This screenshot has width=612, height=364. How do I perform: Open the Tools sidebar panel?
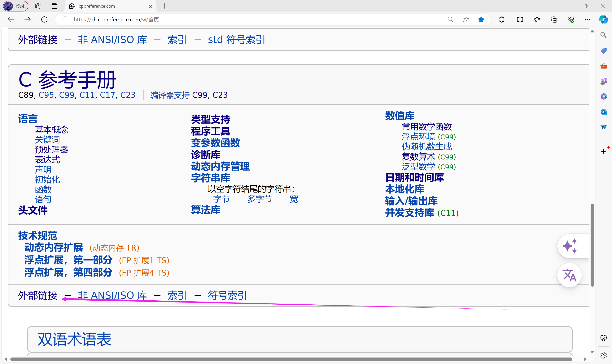click(604, 66)
